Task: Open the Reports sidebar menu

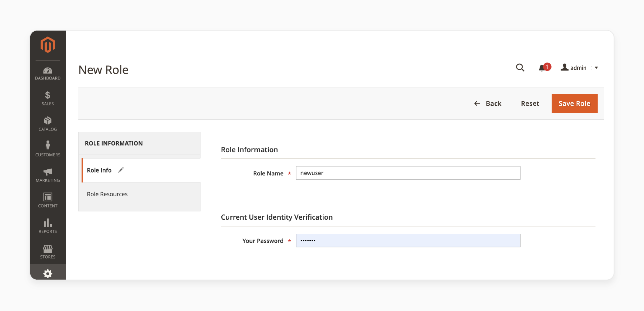Action: pos(48,226)
